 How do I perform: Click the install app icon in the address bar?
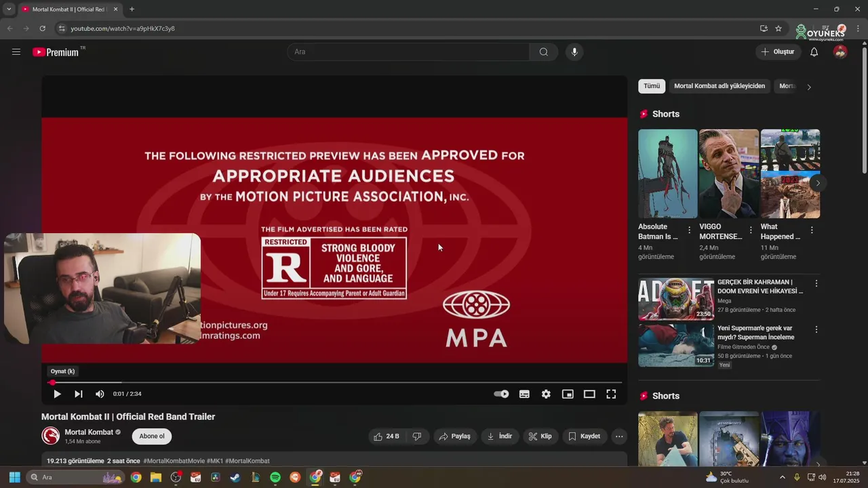pos(764,28)
